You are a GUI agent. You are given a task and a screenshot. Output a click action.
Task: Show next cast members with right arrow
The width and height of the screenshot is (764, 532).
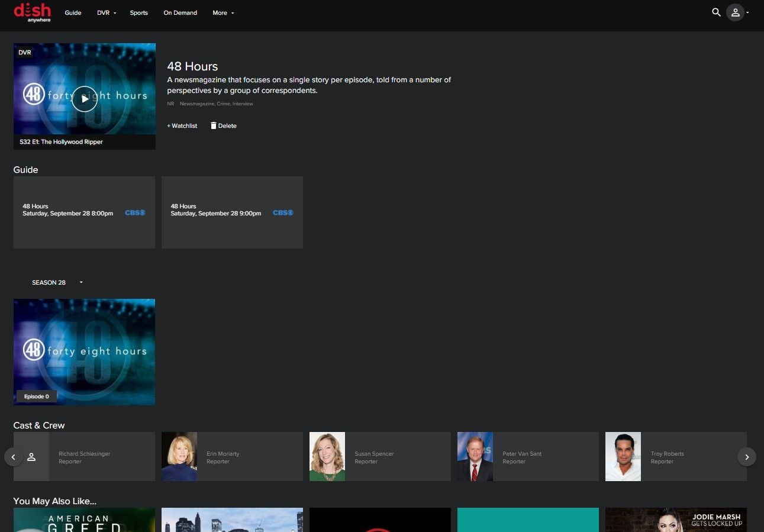click(x=747, y=457)
